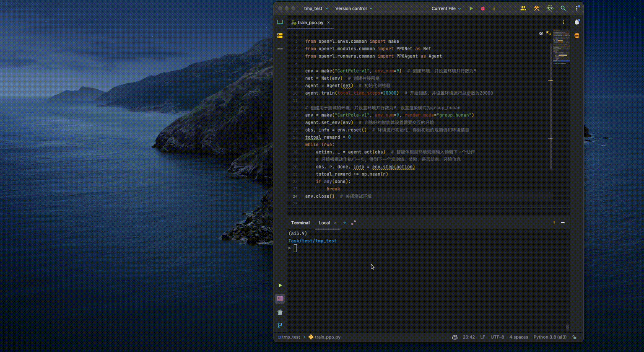This screenshot has width=644, height=352.
Task: Open the Notifications bell panel
Action: tap(577, 22)
